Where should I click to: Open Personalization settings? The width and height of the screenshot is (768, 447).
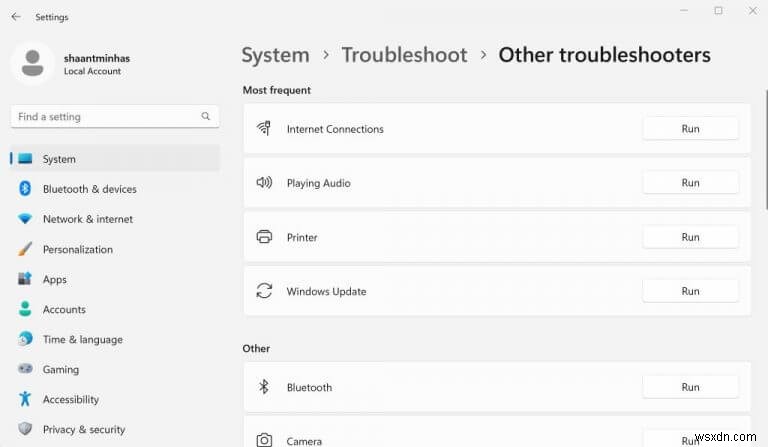[115, 249]
